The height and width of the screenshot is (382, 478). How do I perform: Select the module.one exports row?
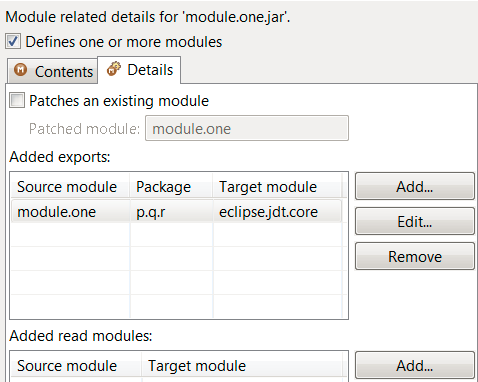point(177,212)
